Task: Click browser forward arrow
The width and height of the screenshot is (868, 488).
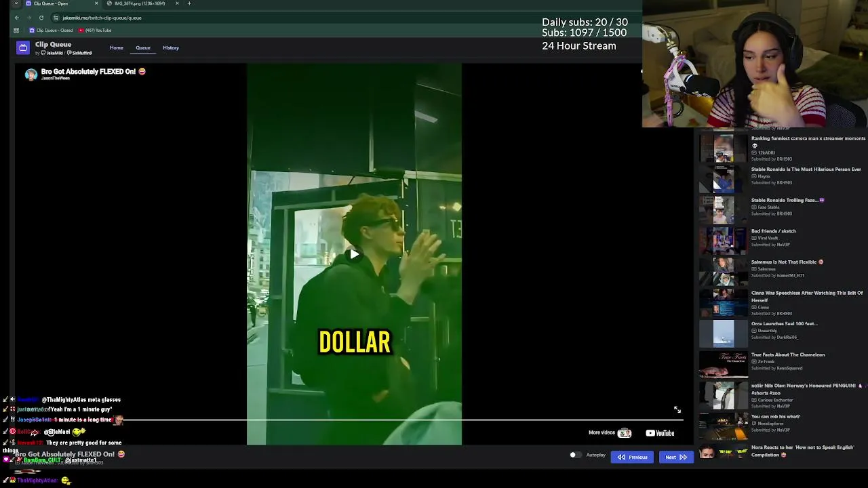Action: tap(29, 18)
